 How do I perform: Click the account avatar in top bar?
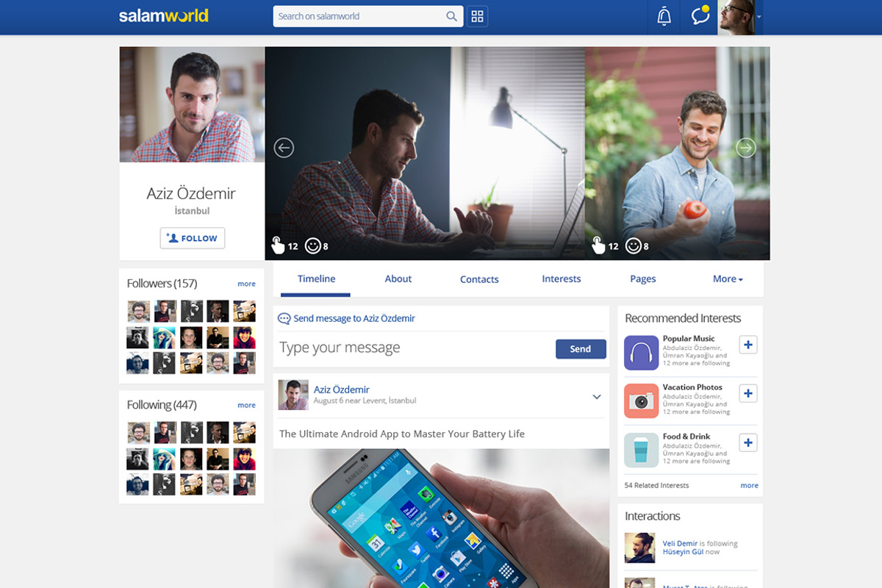point(736,17)
